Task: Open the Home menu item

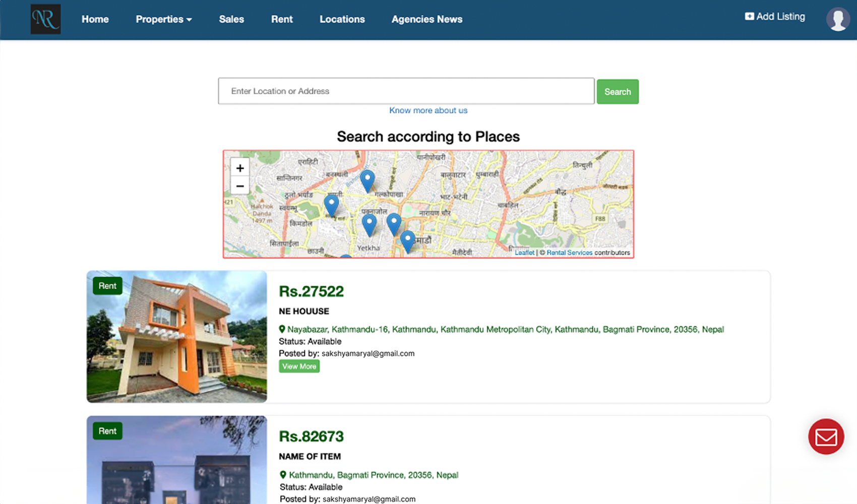Action: pyautogui.click(x=95, y=19)
